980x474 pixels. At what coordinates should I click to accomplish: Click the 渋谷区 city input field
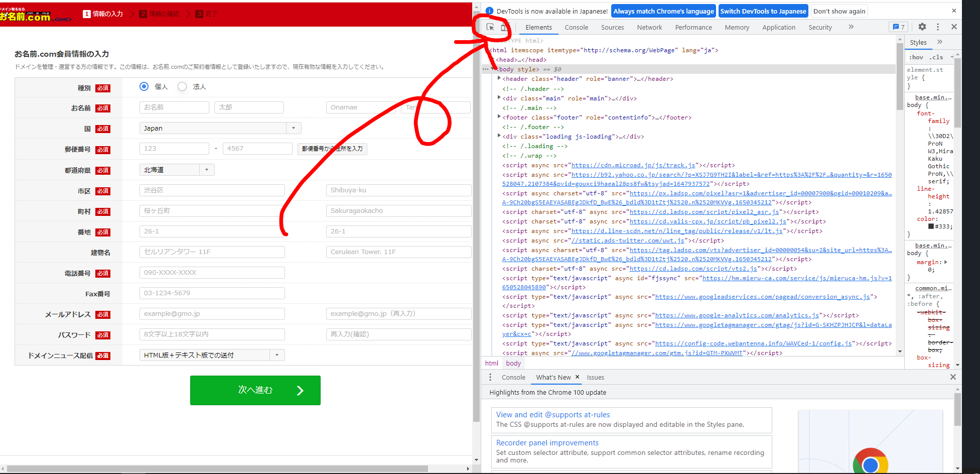pyautogui.click(x=212, y=190)
